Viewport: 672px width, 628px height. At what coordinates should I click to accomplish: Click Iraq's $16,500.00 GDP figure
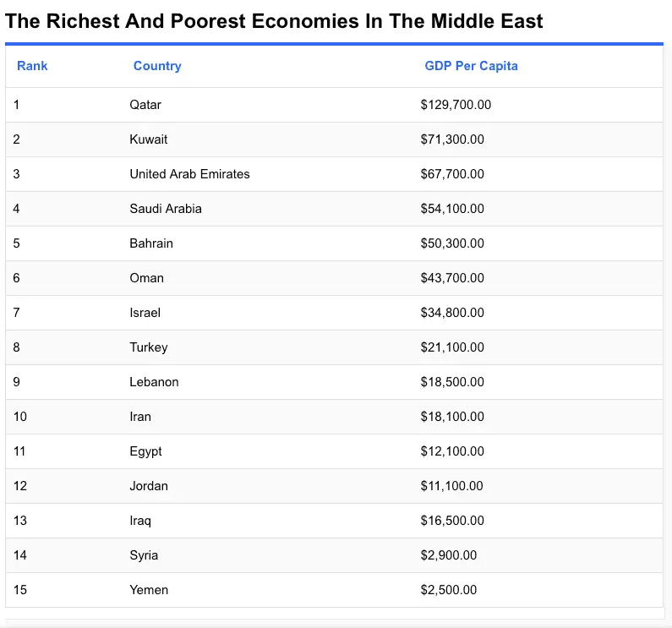pos(452,521)
